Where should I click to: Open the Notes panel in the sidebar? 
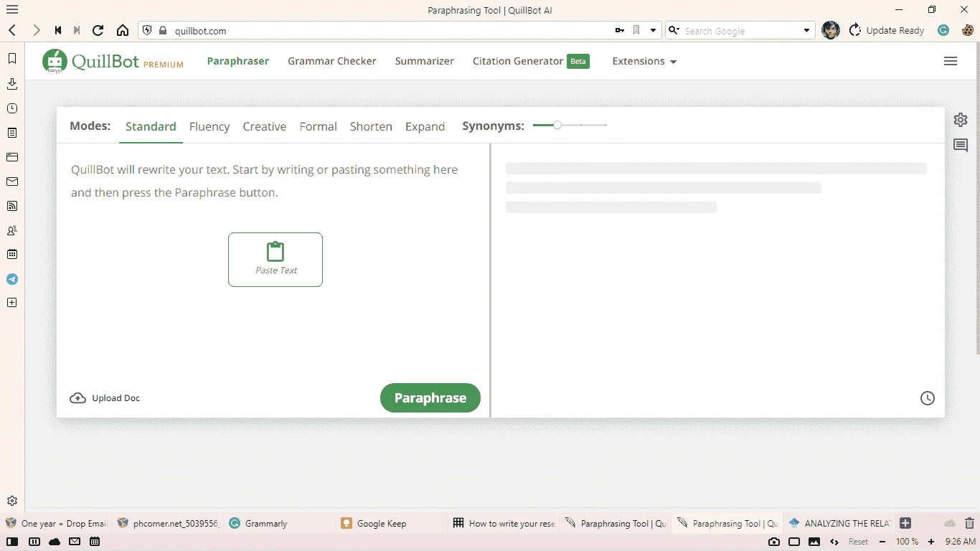pyautogui.click(x=12, y=133)
